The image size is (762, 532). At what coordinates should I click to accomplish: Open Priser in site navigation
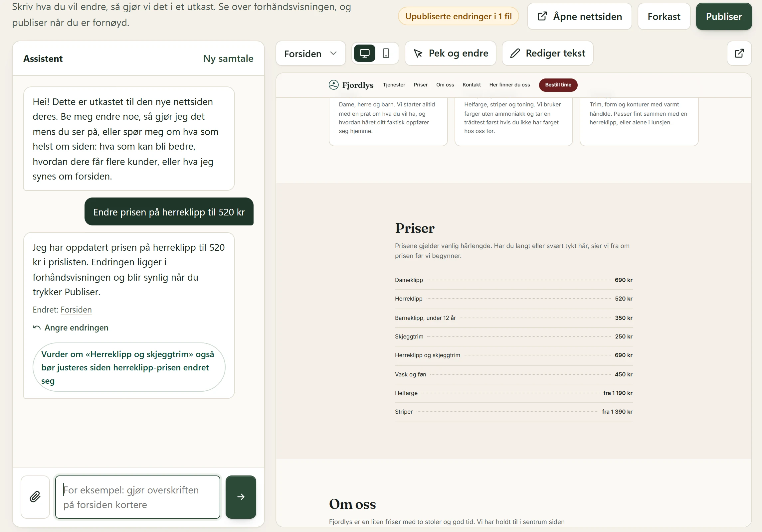coord(421,85)
